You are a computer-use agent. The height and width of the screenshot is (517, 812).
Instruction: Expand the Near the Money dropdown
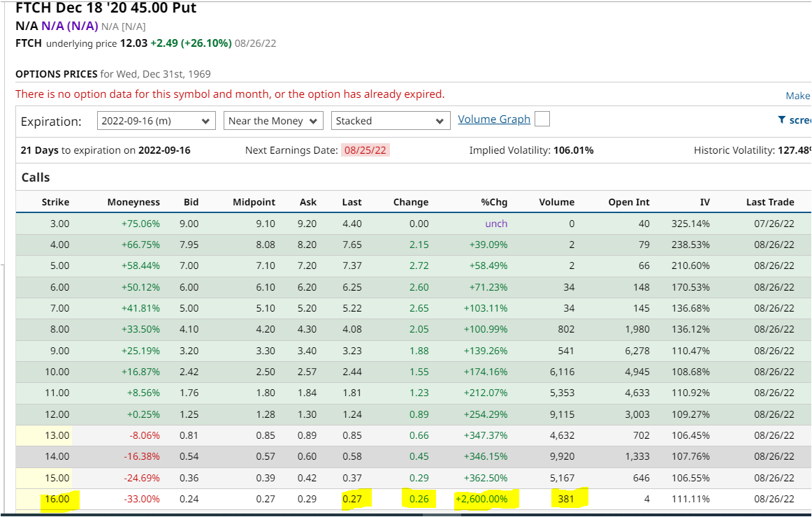click(273, 121)
